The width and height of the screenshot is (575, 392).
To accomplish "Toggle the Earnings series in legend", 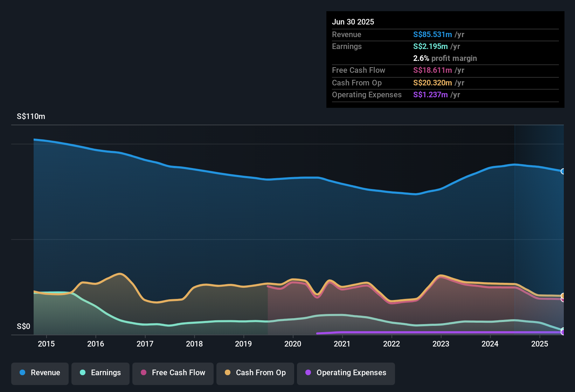I will click(x=101, y=373).
